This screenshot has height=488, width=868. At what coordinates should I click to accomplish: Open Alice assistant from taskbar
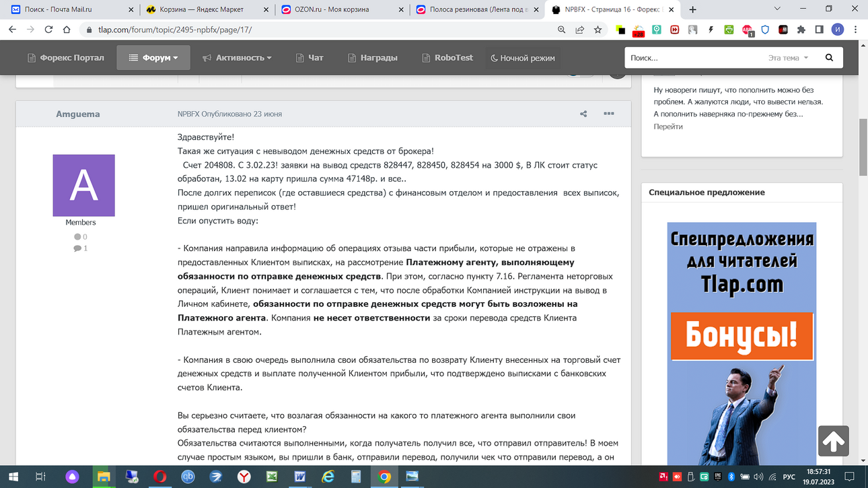coord(73,477)
